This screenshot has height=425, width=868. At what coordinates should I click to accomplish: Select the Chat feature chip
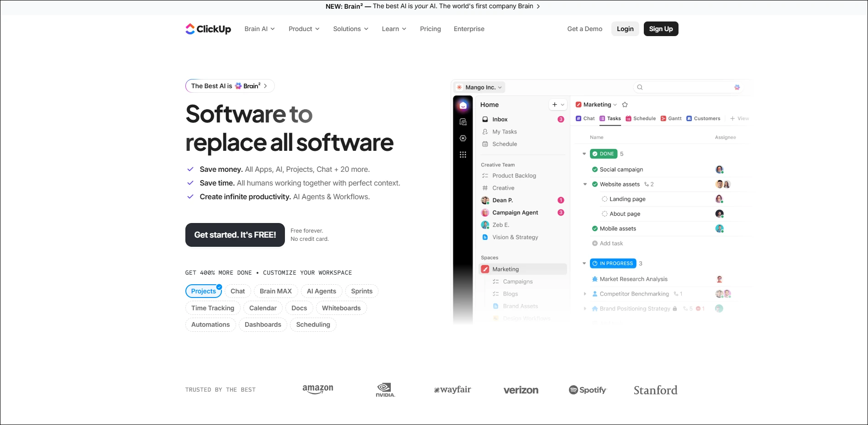click(237, 291)
